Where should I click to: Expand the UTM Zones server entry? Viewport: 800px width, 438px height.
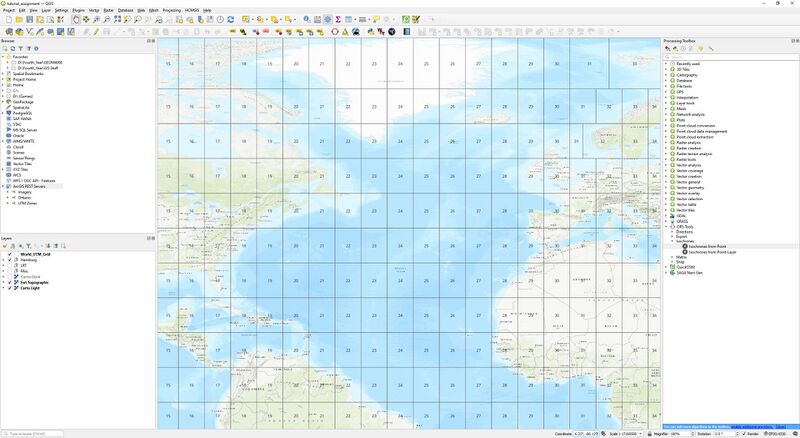point(8,203)
